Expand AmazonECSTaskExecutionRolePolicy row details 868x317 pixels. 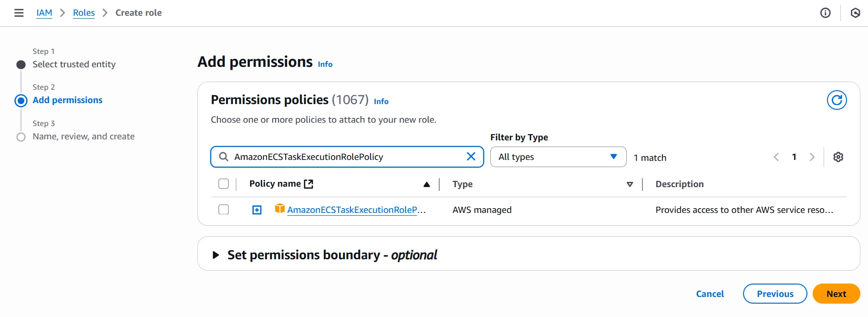pos(257,210)
